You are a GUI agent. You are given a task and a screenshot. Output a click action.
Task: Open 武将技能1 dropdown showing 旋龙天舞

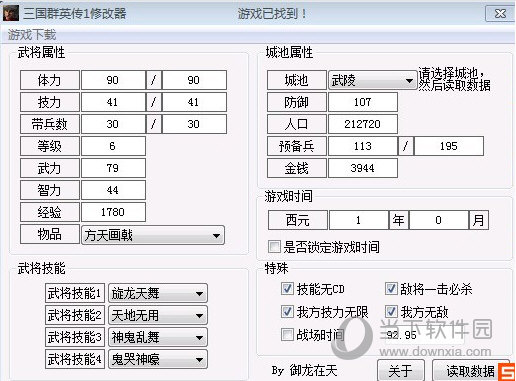pos(158,293)
